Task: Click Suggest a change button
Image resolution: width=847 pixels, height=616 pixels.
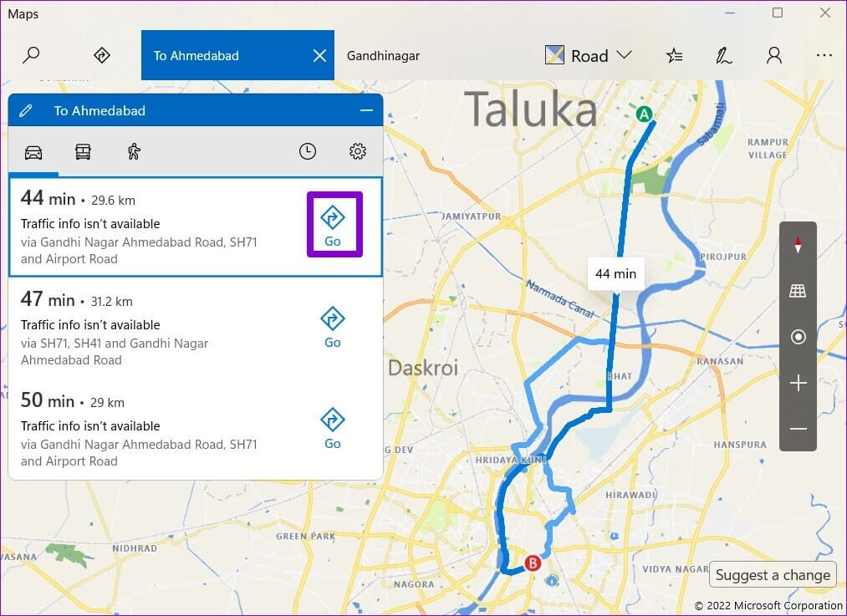Action: pyautogui.click(x=773, y=575)
